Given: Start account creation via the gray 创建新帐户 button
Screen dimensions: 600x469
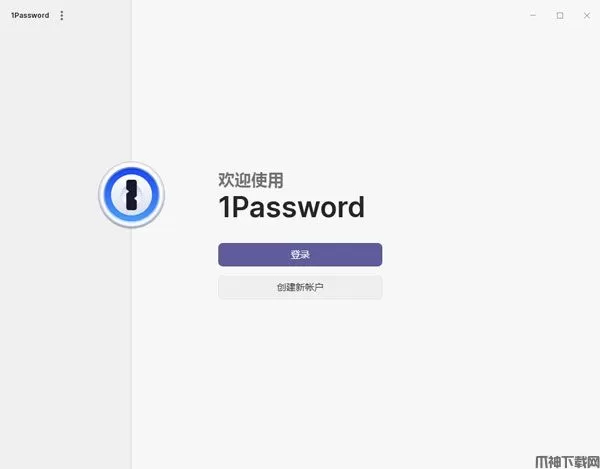Looking at the screenshot, I should [x=300, y=287].
